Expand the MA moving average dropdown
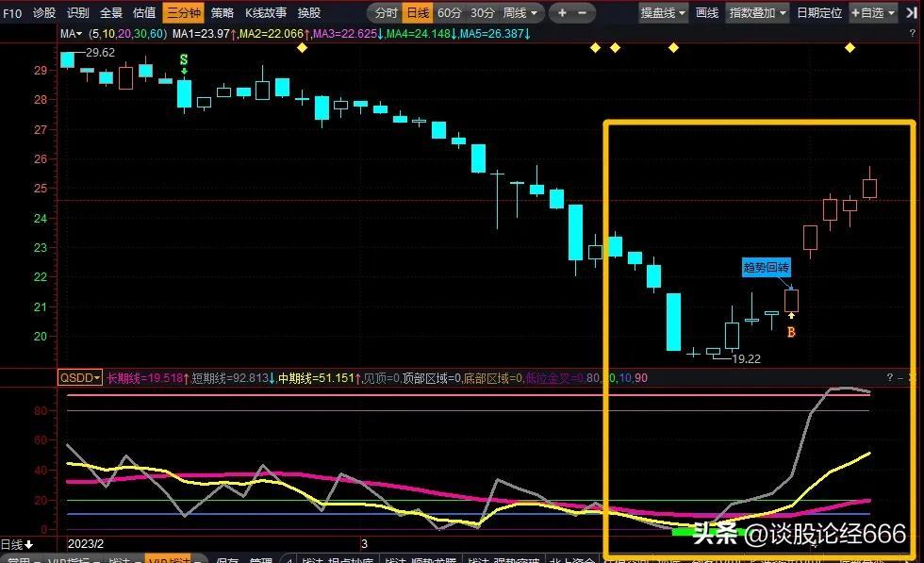This screenshot has height=563, width=924. (x=72, y=34)
